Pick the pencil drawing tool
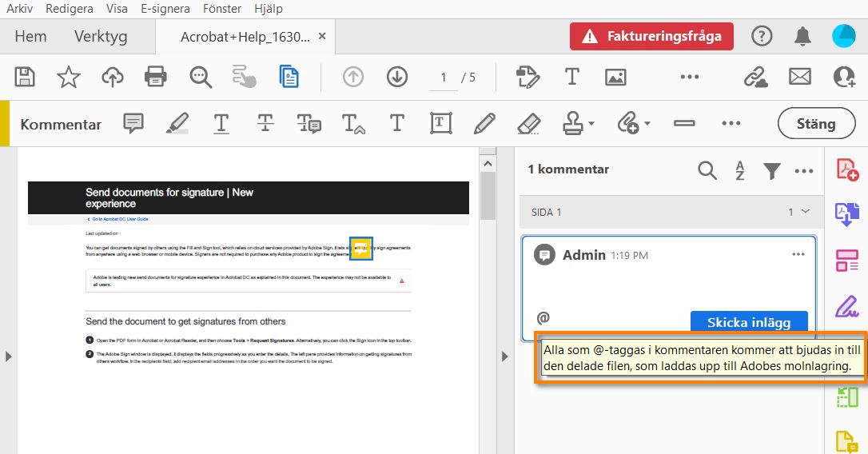868x454 pixels. (x=484, y=123)
